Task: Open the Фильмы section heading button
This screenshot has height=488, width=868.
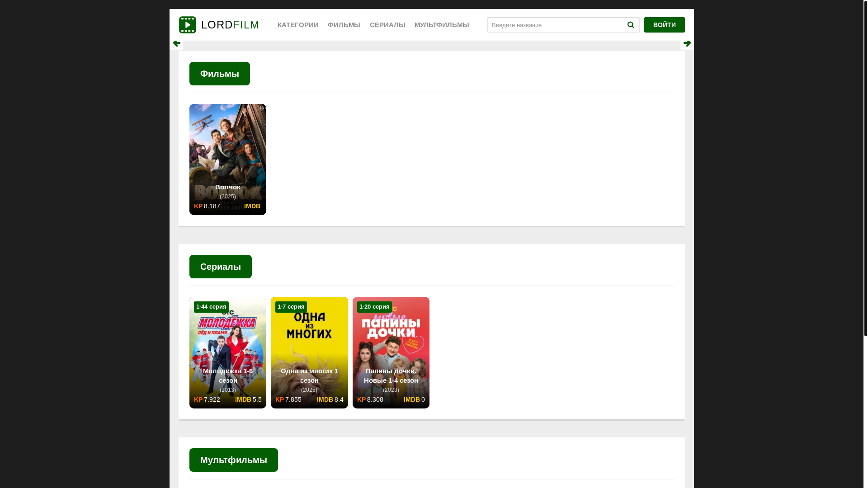Action: tap(220, 74)
